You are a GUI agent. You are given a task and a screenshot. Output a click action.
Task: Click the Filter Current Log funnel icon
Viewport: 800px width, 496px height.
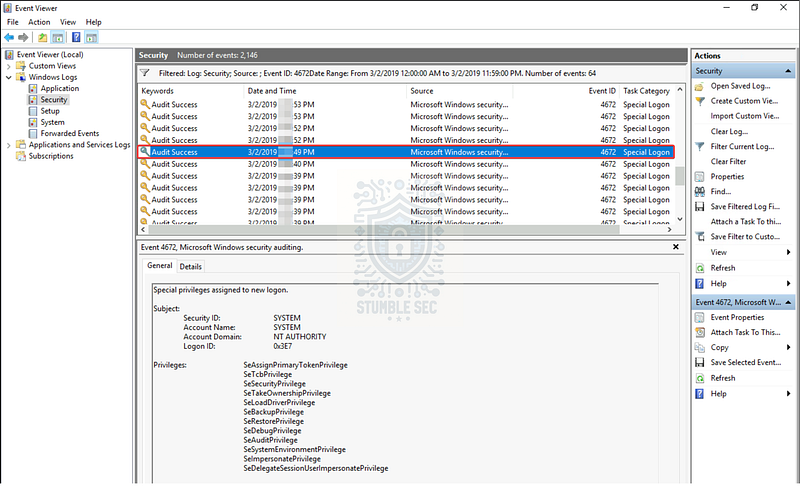pyautogui.click(x=699, y=146)
